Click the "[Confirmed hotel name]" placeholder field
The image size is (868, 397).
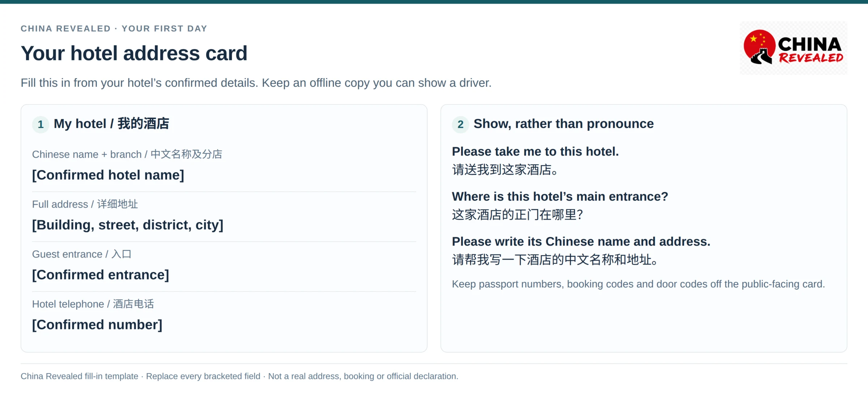(108, 175)
